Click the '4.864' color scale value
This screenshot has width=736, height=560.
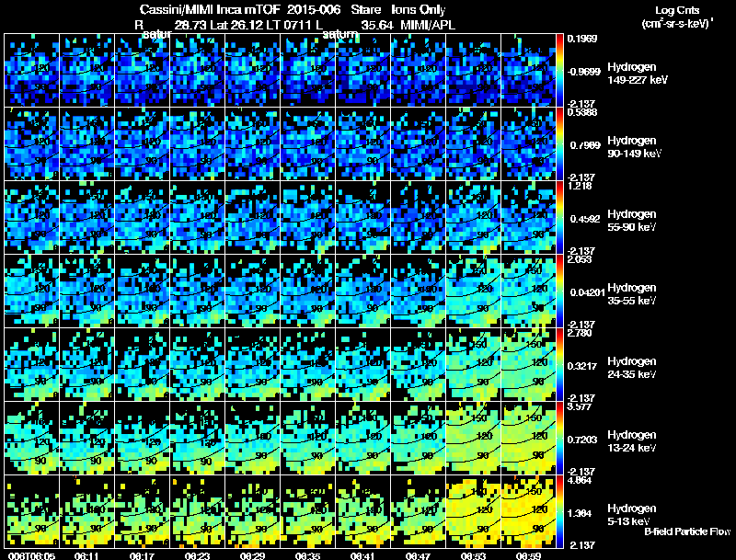click(580, 480)
